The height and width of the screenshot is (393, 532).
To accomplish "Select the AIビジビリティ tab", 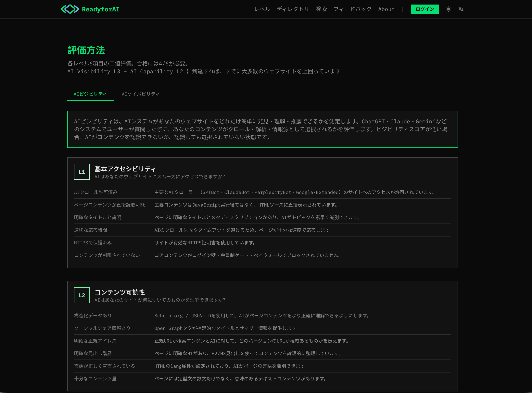I will (90, 94).
